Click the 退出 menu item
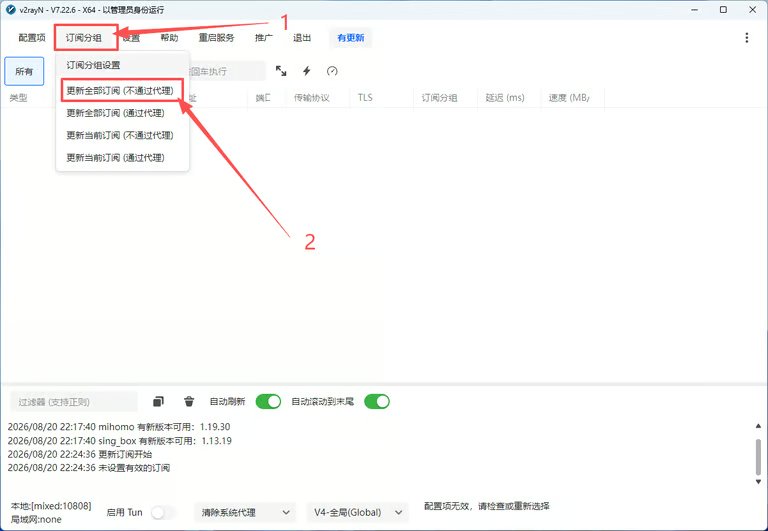This screenshot has width=768, height=531. point(302,38)
